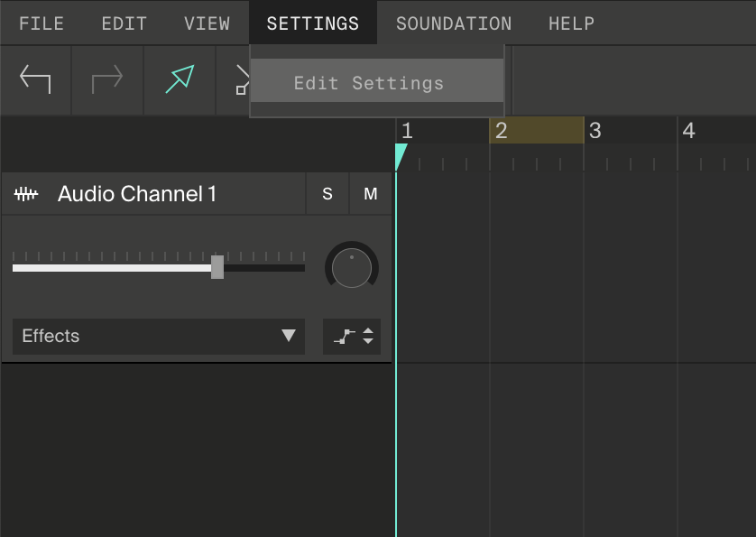This screenshot has width=756, height=537.
Task: Click the down stepper arrow on the automation control
Action: point(370,341)
